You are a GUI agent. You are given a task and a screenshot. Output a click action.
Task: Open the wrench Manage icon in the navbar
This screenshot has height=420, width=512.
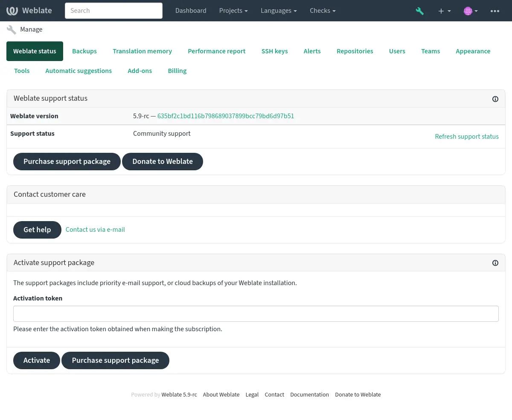(x=420, y=11)
